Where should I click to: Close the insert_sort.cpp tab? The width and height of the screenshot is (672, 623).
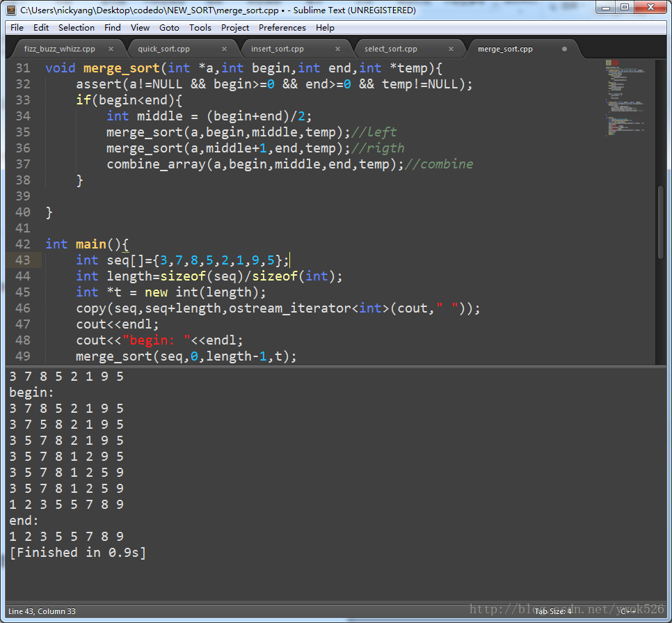pyautogui.click(x=337, y=49)
